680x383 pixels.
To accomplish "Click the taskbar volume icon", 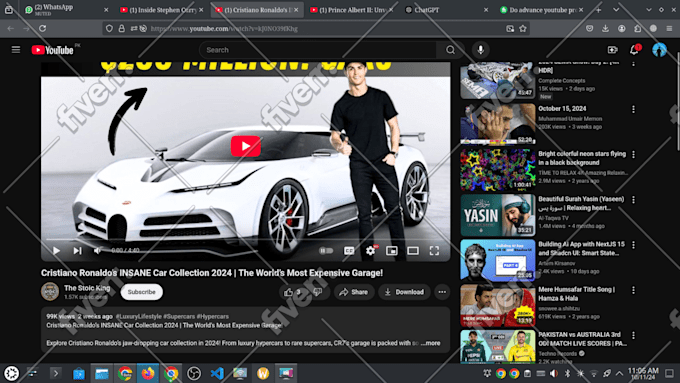I will pyautogui.click(x=554, y=373).
